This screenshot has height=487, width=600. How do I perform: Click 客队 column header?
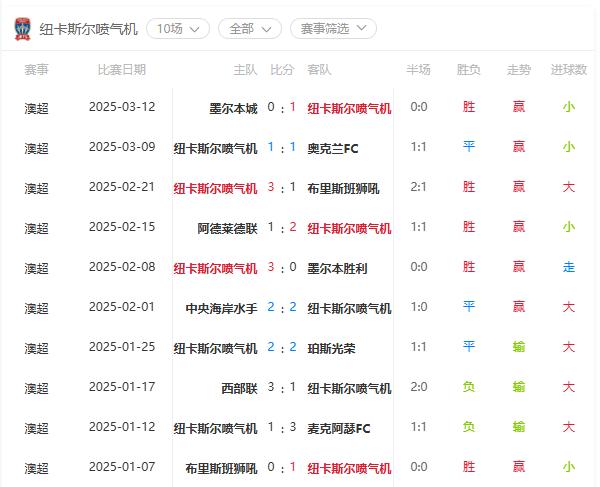[x=319, y=70]
